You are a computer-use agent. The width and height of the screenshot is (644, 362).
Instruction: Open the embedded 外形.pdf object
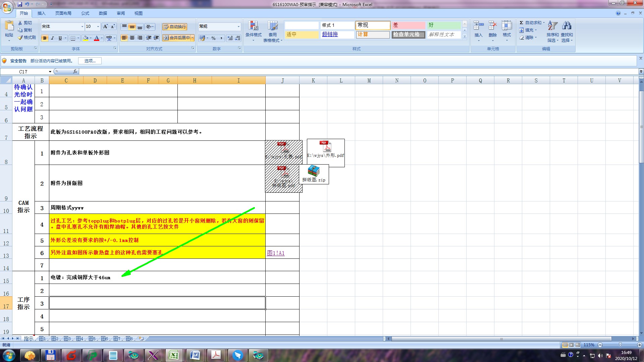click(x=326, y=153)
